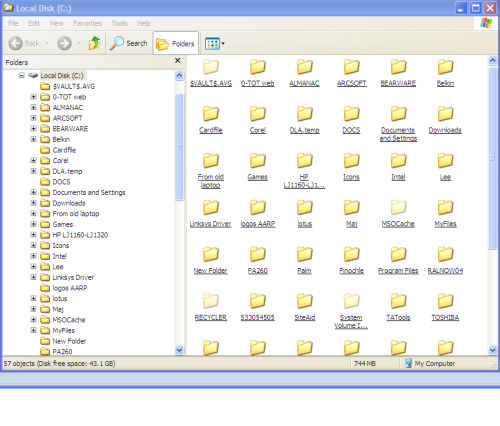
Task: Open the Downloads folder icon
Action: 445,114
